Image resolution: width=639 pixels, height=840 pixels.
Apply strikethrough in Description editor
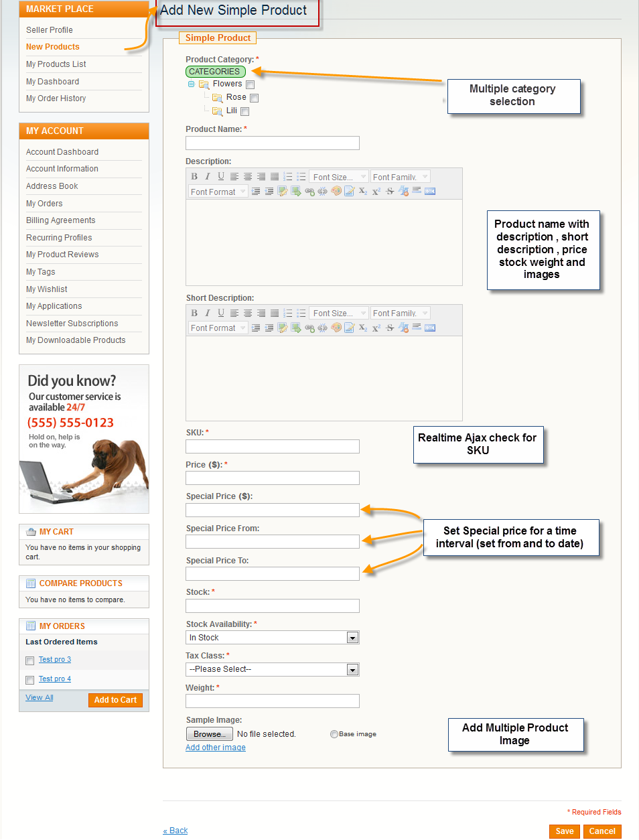tap(390, 192)
